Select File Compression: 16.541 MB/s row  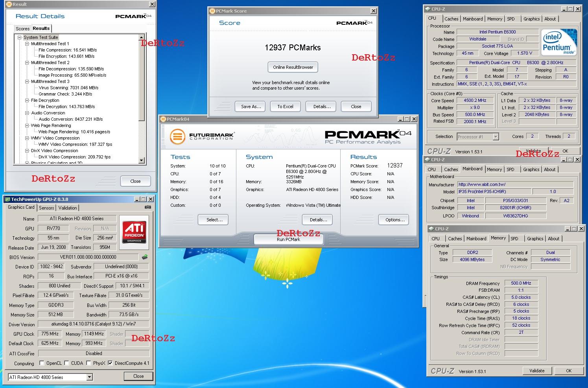pyautogui.click(x=68, y=50)
